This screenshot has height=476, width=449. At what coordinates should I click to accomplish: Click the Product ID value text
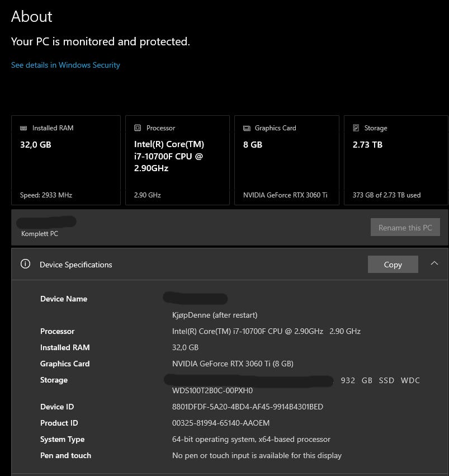coord(220,423)
